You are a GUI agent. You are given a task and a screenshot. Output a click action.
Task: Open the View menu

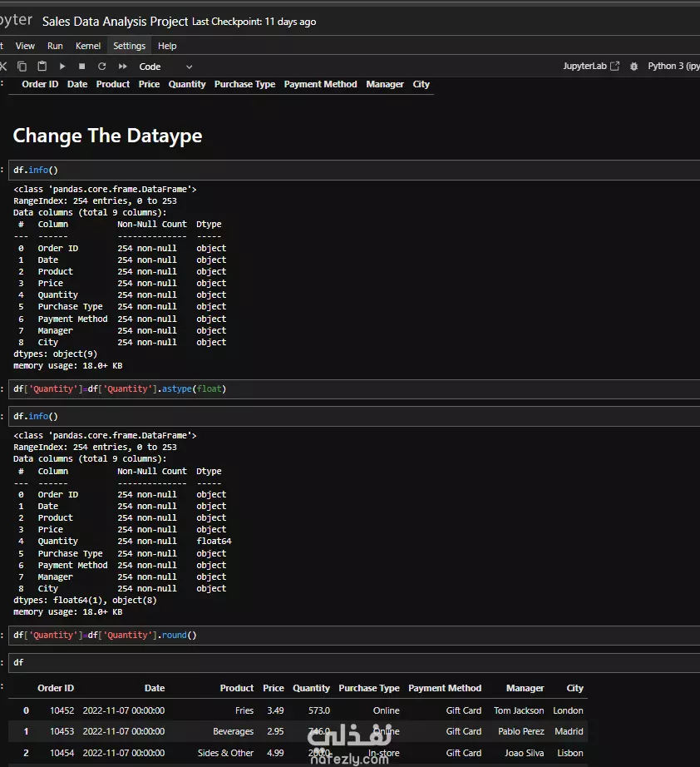point(25,46)
